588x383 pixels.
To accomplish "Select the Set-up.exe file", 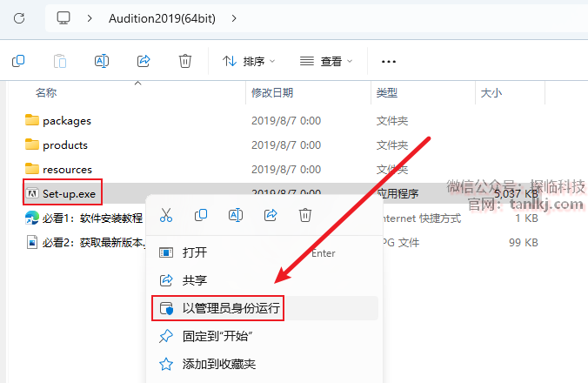I will (69, 194).
